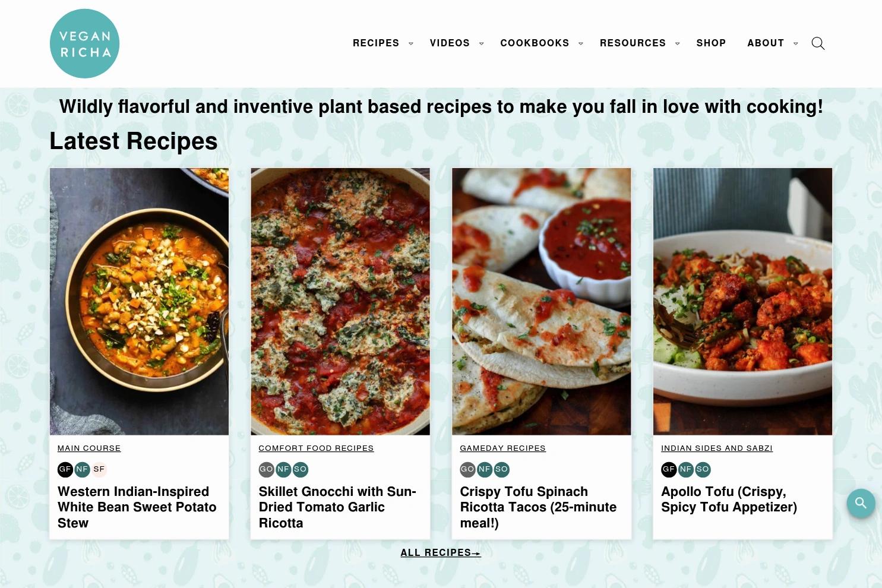Select GF badge on White Bean Stew card
Screen dimensions: 882x588
click(x=65, y=469)
